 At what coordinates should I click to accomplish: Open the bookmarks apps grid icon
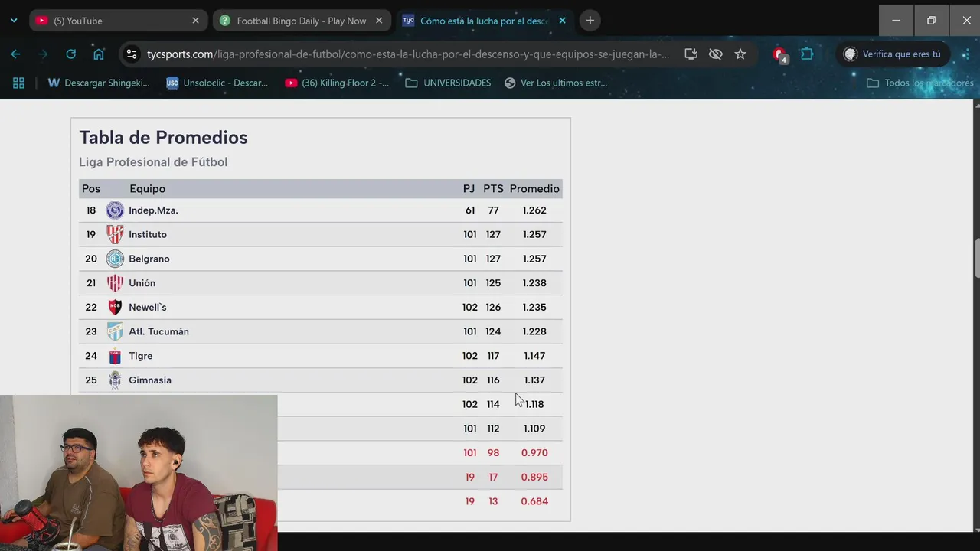tap(18, 83)
